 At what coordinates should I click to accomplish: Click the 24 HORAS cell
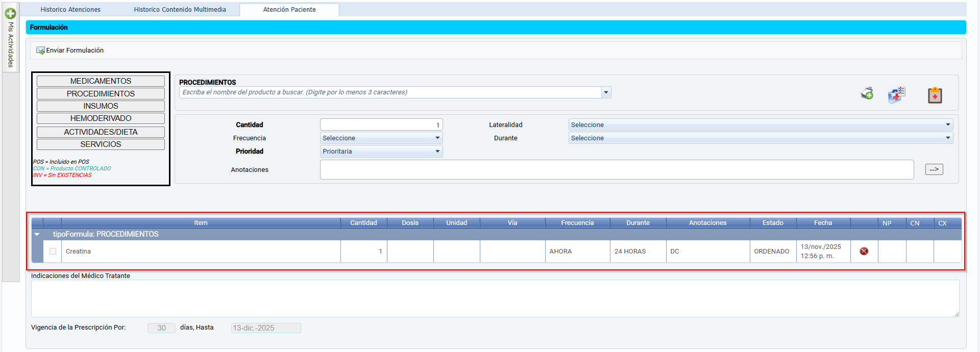click(x=638, y=252)
